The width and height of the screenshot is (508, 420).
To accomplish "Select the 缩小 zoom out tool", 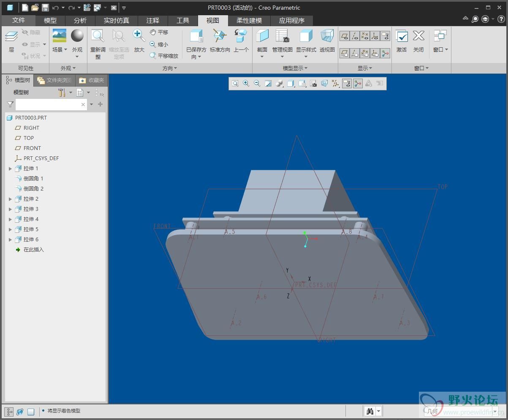I will 159,44.
